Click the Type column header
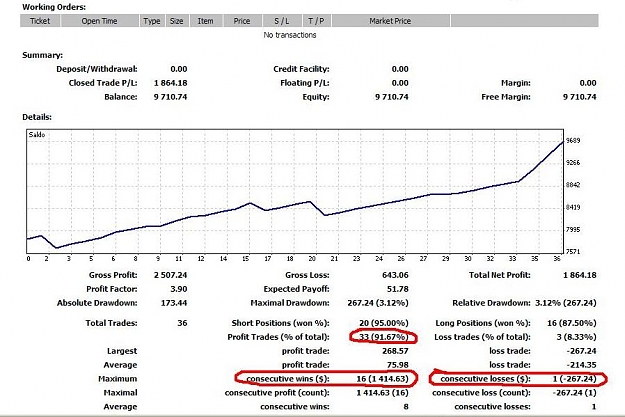Image resolution: width=625 pixels, height=417 pixels. click(x=152, y=21)
